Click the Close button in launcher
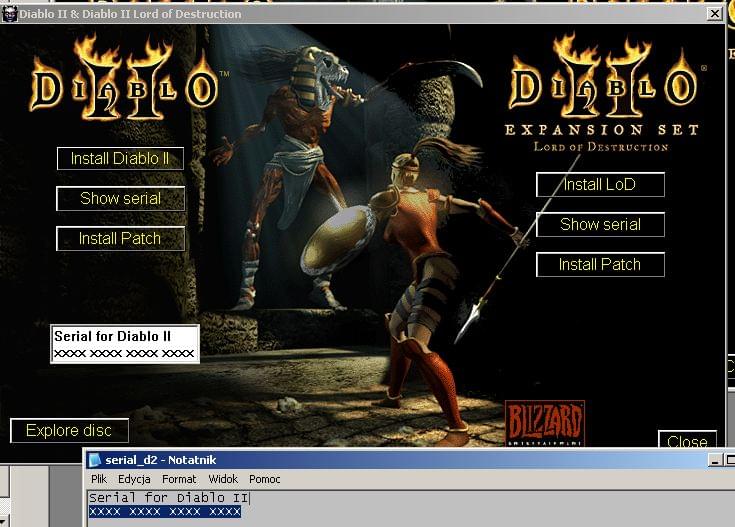This screenshot has width=735, height=527. (687, 440)
